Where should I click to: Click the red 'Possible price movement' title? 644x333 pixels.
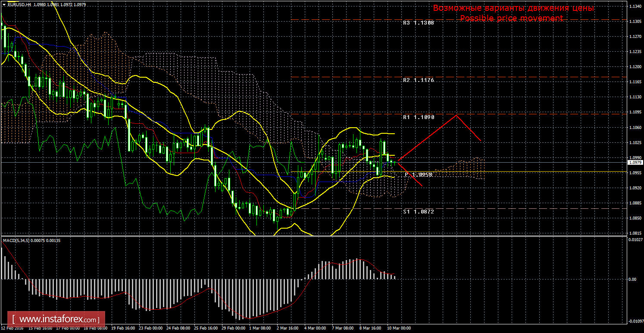pos(511,18)
